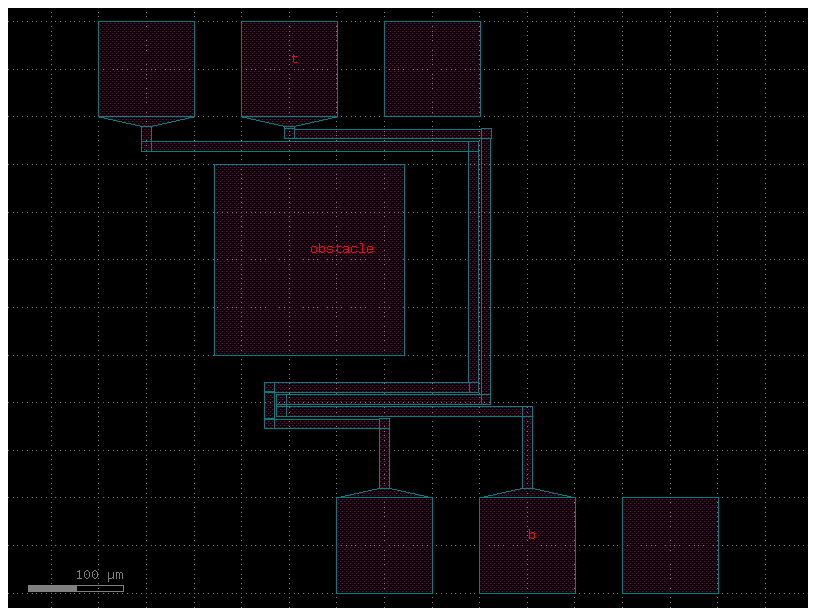Click the tapered funnel above the b pad
Image resolution: width=816 pixels, height=616 pixels.
click(527, 495)
